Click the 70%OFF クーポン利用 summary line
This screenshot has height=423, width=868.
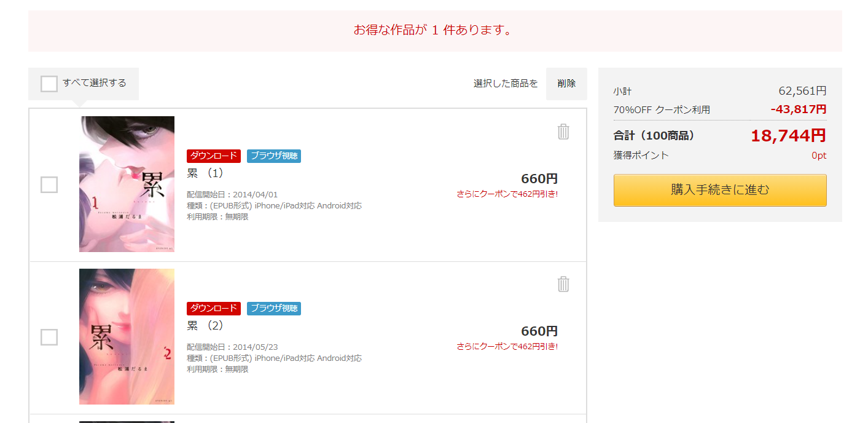click(662, 110)
